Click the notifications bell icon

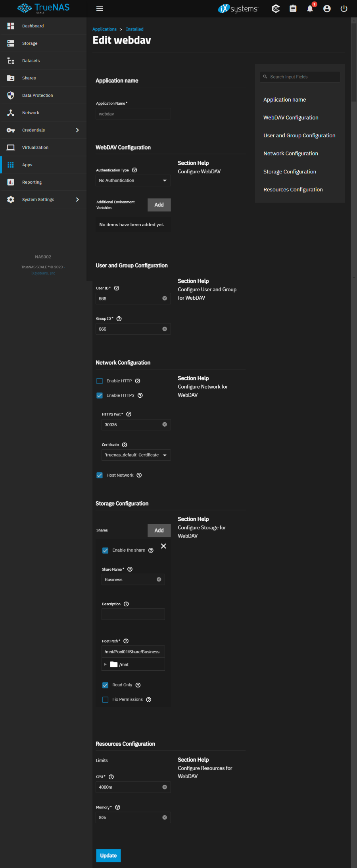[310, 9]
